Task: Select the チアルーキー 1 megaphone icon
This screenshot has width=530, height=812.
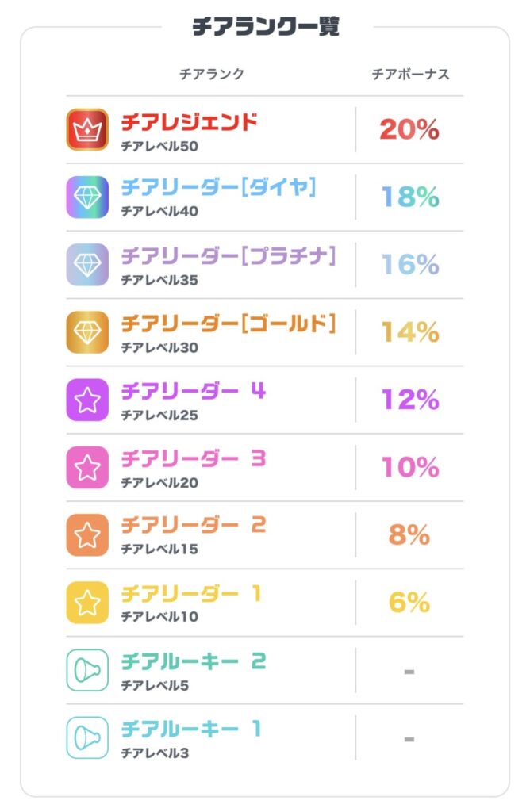Action: click(x=87, y=737)
